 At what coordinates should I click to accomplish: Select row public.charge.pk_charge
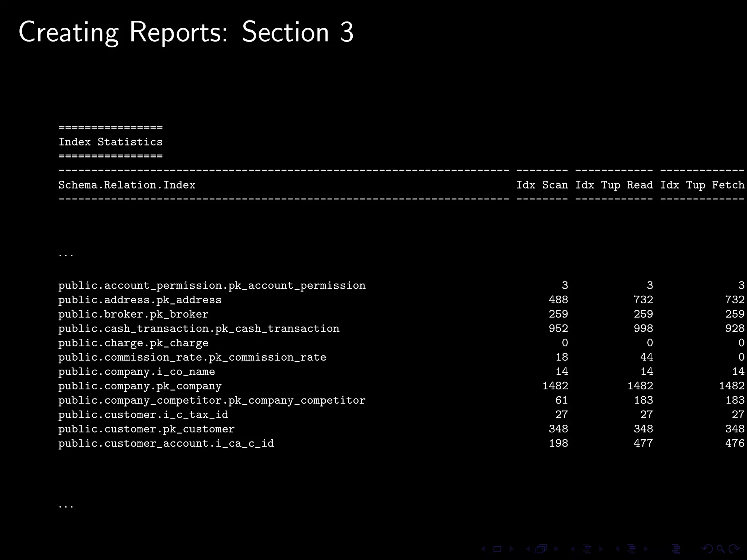(x=401, y=343)
